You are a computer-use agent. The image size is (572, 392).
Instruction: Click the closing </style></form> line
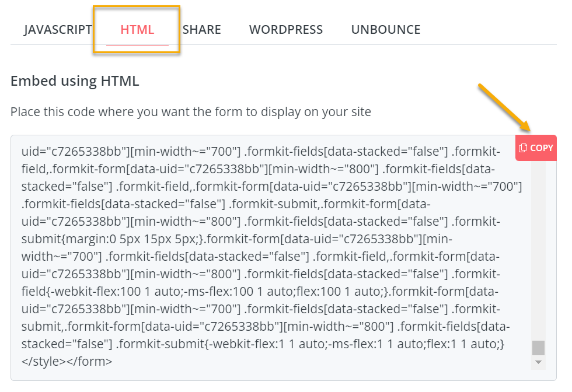(67, 361)
